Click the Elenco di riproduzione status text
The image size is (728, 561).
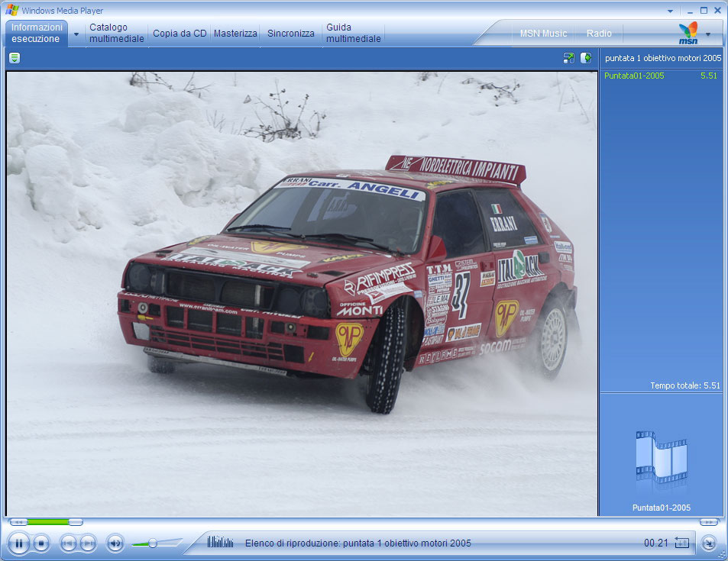pyautogui.click(x=358, y=543)
